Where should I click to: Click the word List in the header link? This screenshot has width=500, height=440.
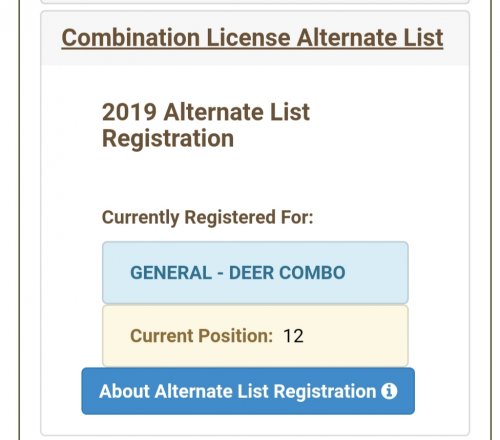423,38
